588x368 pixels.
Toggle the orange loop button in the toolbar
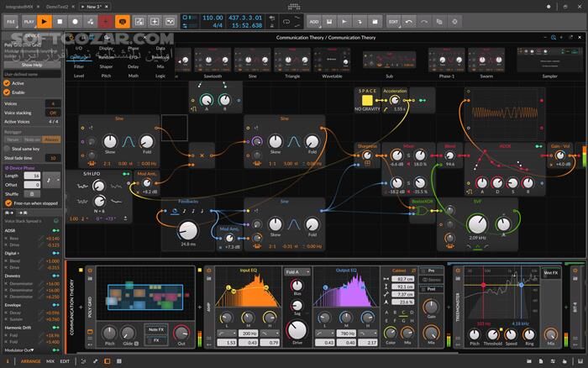123,22
